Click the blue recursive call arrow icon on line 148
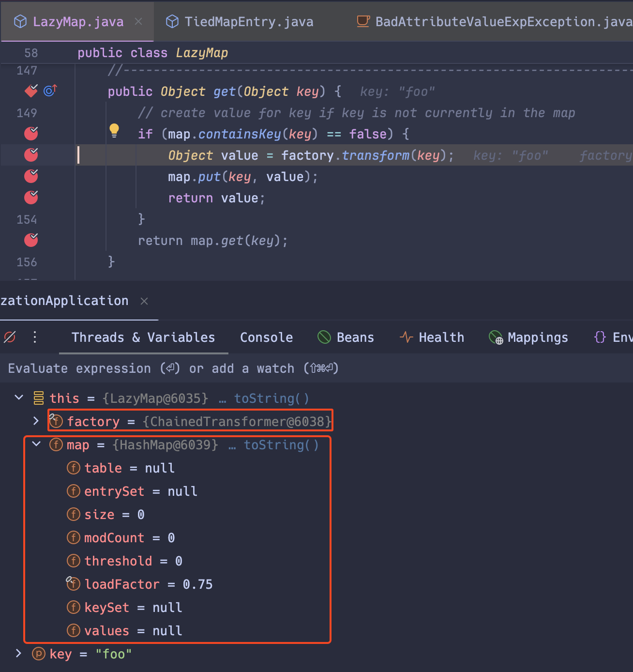633x672 pixels. (50, 91)
